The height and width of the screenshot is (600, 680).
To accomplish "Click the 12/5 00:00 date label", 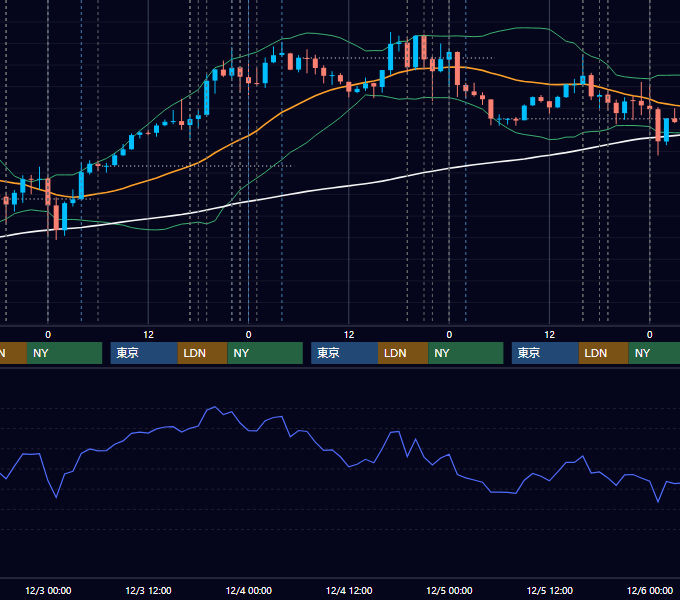I will tap(449, 590).
